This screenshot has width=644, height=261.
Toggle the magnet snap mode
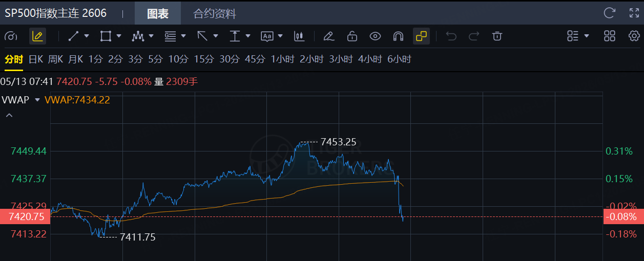398,36
